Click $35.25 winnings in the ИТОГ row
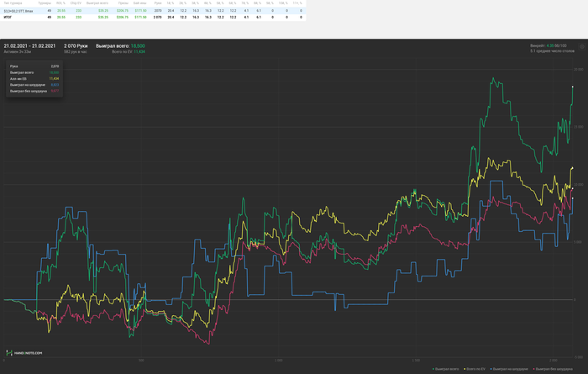 point(103,18)
